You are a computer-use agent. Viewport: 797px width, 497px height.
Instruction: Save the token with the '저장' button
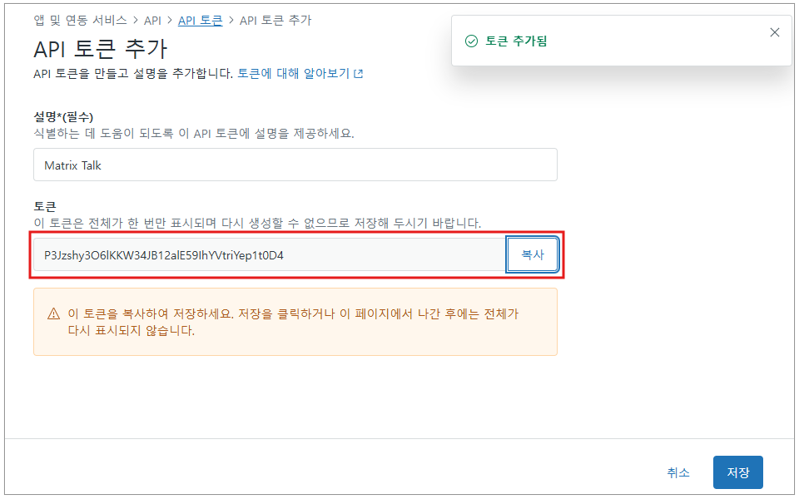737,472
